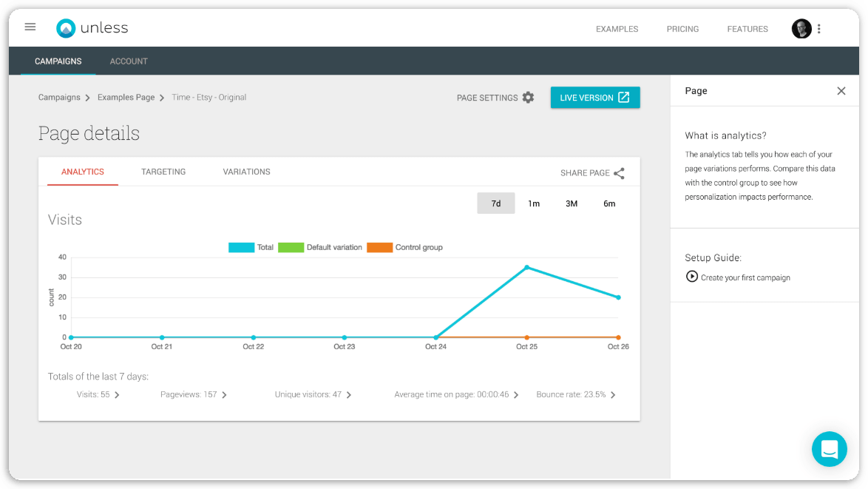This screenshot has height=489, width=868.
Task: Open the Variations tab
Action: [x=246, y=172]
